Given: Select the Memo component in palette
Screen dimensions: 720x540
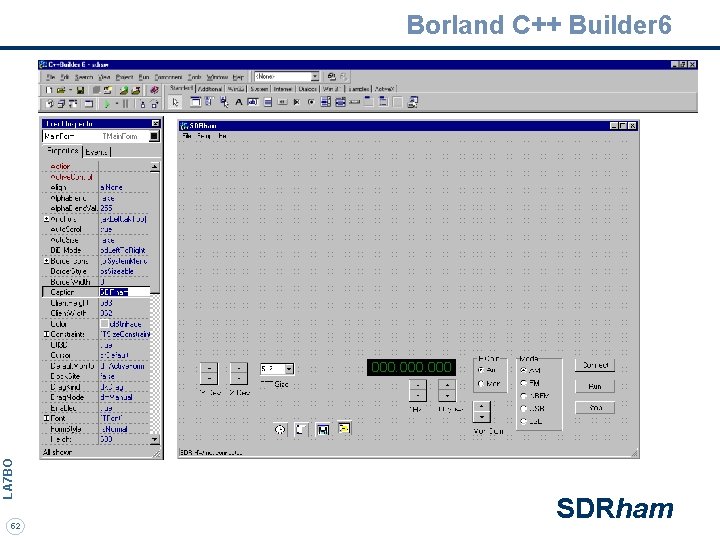Looking at the screenshot, I should [268, 102].
